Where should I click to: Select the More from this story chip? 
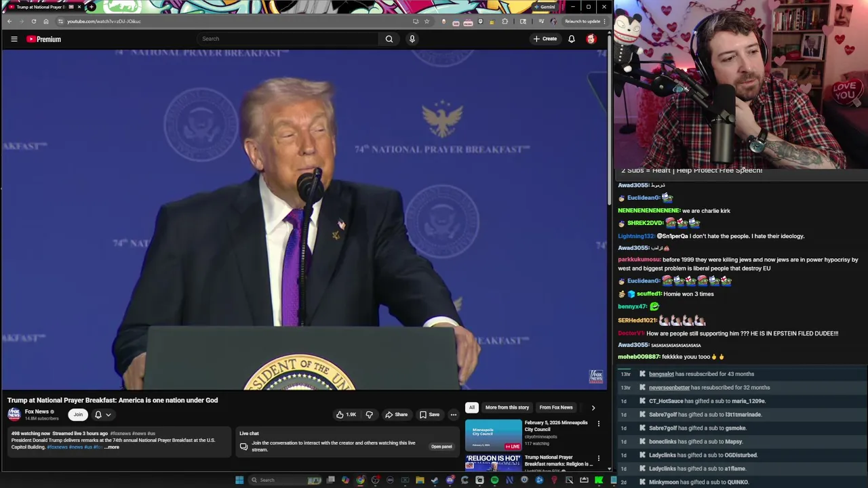pos(507,407)
